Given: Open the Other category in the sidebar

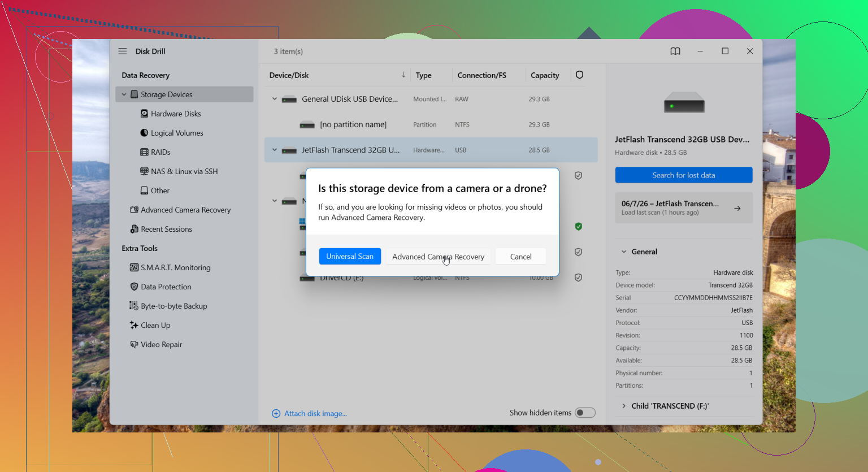Looking at the screenshot, I should (154, 190).
